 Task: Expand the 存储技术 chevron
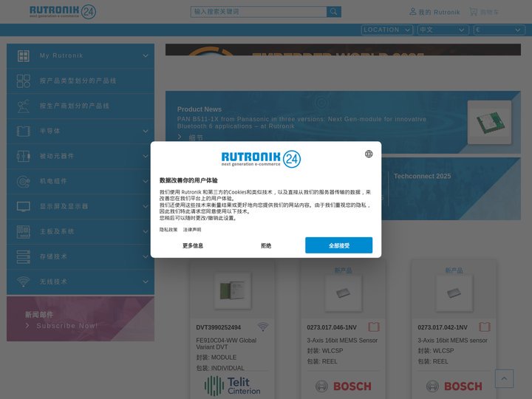[x=146, y=257]
